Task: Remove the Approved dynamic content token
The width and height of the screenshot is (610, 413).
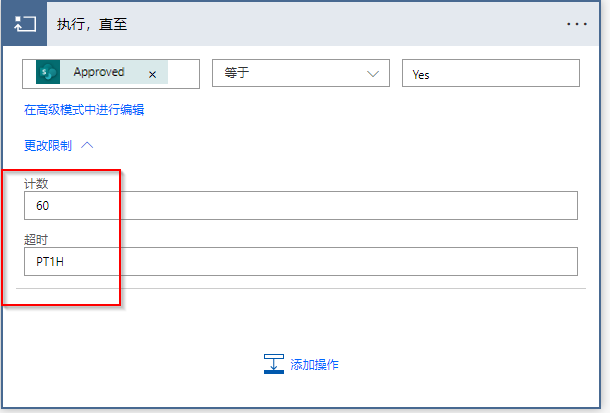Action: (x=152, y=74)
